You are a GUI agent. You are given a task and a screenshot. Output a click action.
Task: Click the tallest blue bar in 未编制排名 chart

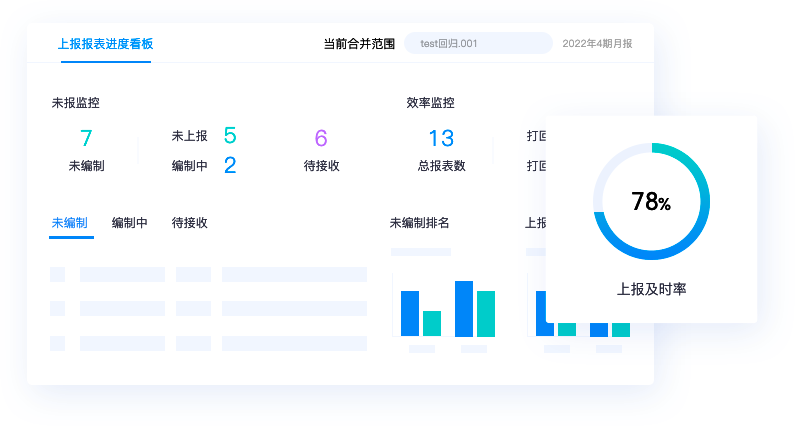tap(464, 308)
